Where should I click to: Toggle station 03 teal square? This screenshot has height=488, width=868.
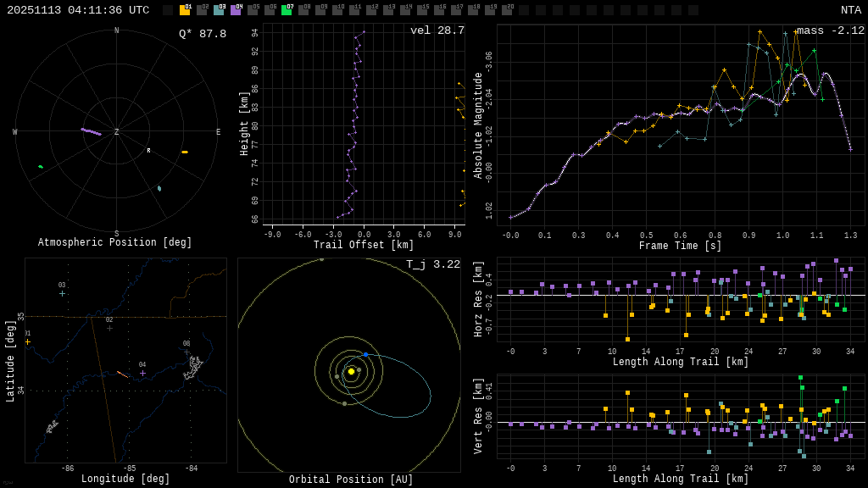click(219, 10)
